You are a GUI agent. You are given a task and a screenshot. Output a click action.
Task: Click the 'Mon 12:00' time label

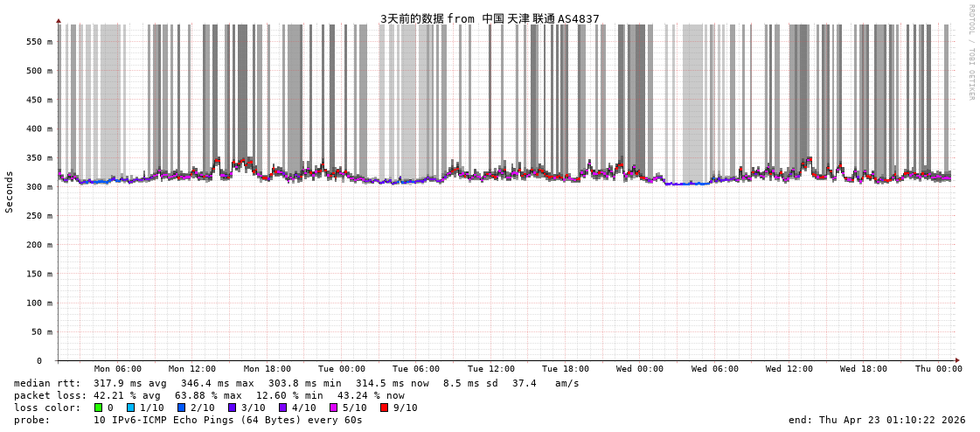point(191,369)
